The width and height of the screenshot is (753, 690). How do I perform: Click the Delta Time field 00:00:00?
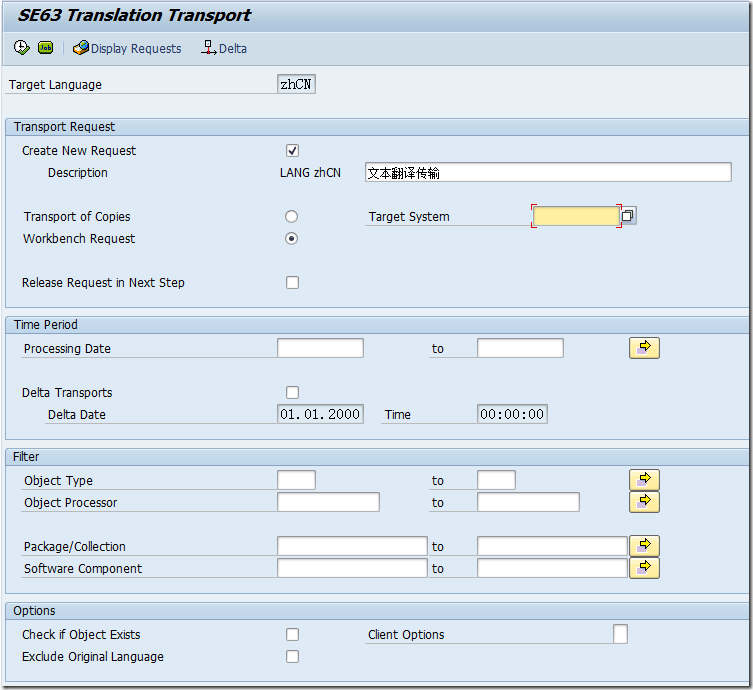[512, 414]
